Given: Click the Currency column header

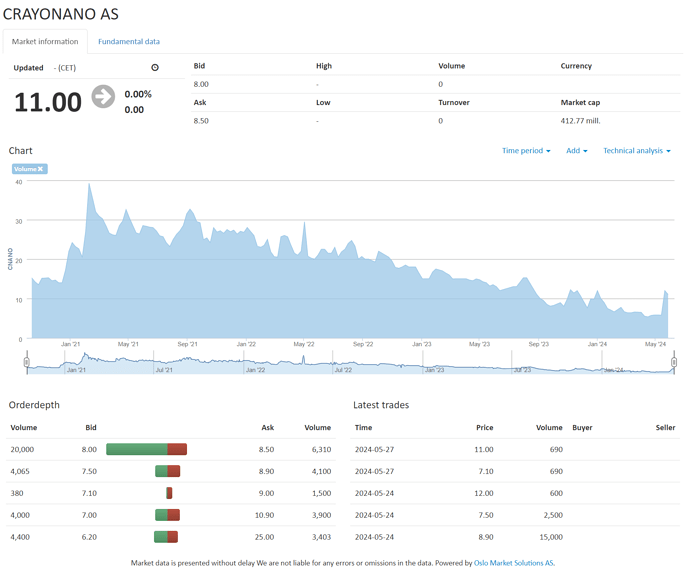Looking at the screenshot, I should tap(576, 66).
